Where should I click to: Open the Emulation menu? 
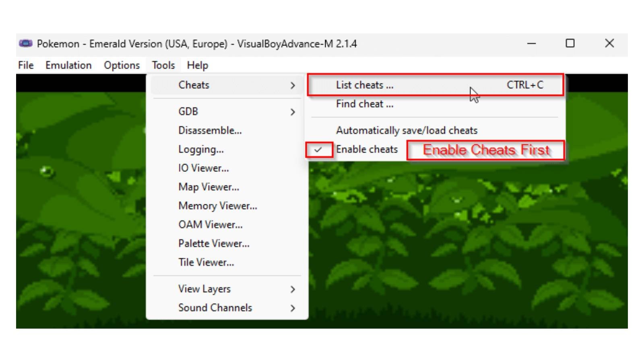[68, 65]
